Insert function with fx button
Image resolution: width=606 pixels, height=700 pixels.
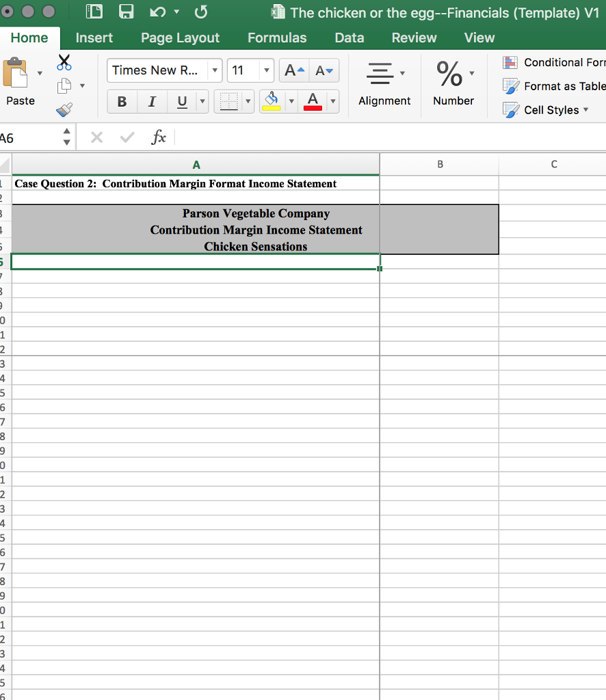[159, 137]
